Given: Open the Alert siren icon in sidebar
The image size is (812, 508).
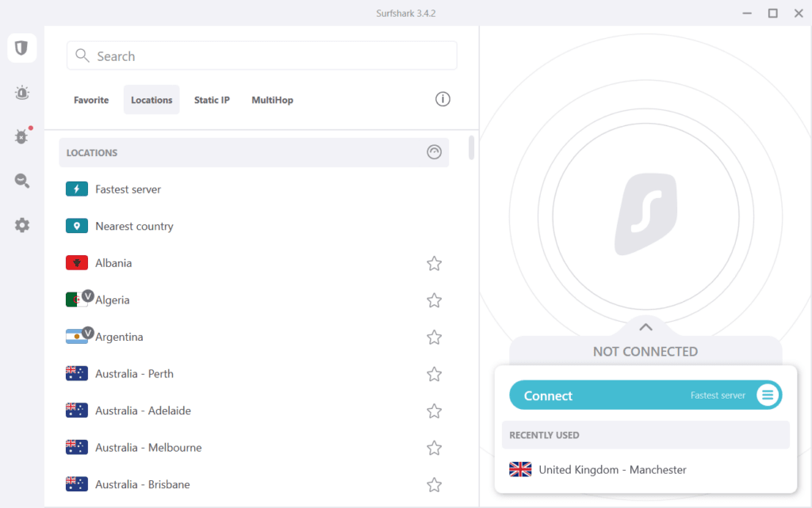Looking at the screenshot, I should 22,93.
